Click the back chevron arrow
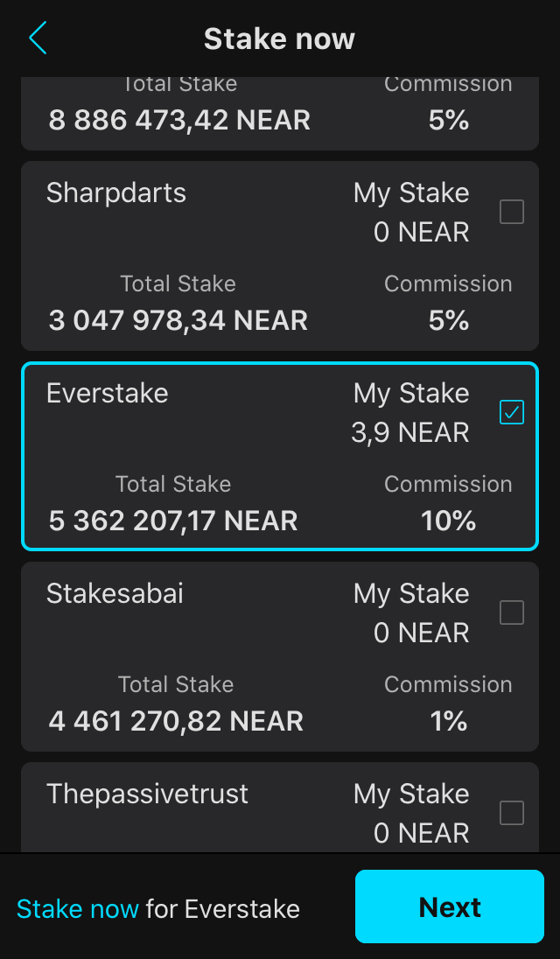 [37, 38]
